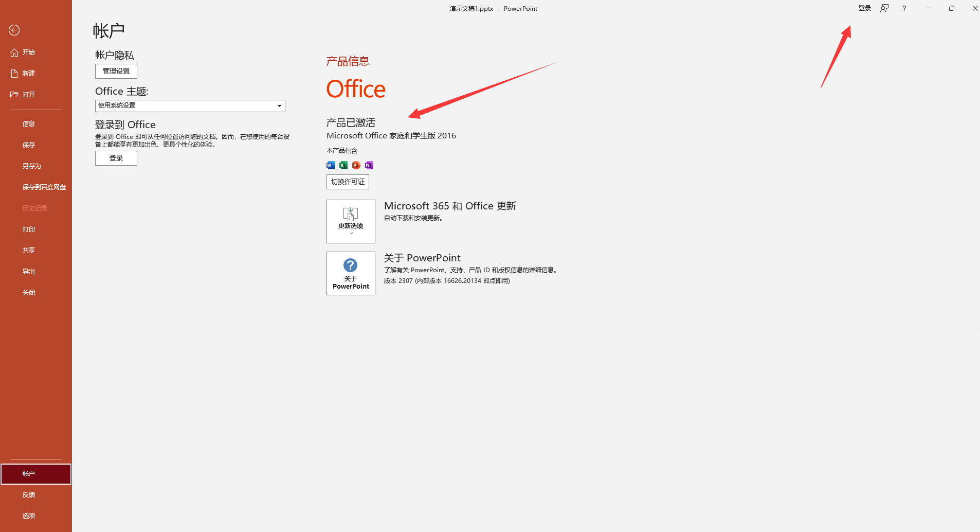Click the 产品已激活 text

click(x=351, y=122)
